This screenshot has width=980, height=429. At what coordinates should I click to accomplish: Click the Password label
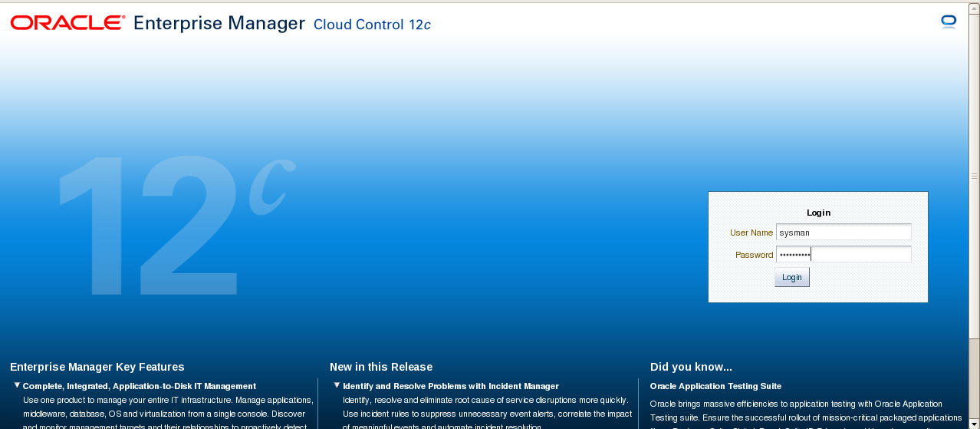coord(754,255)
